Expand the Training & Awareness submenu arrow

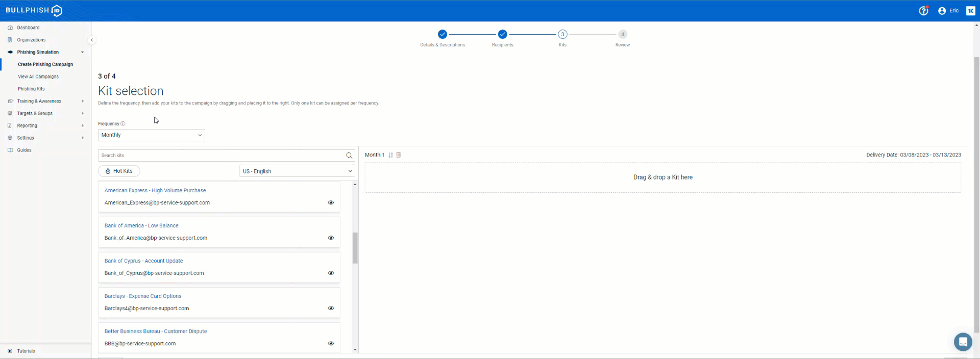[x=83, y=101]
